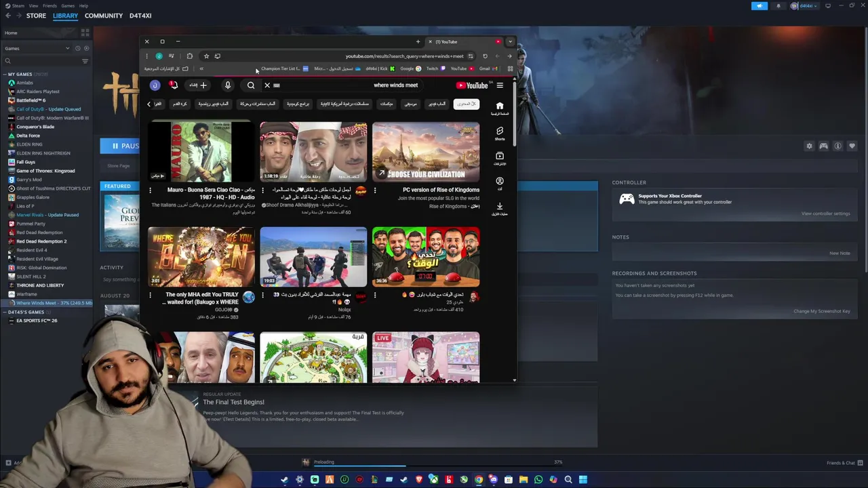This screenshot has width=868, height=488.
Task: Bookmark page with Chrome star icon
Action: 206,56
